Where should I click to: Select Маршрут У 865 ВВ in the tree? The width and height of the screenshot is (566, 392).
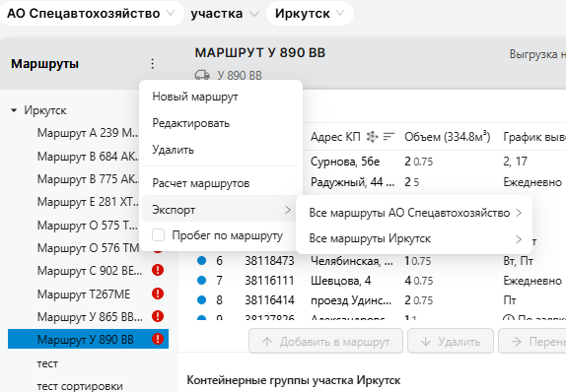(90, 317)
